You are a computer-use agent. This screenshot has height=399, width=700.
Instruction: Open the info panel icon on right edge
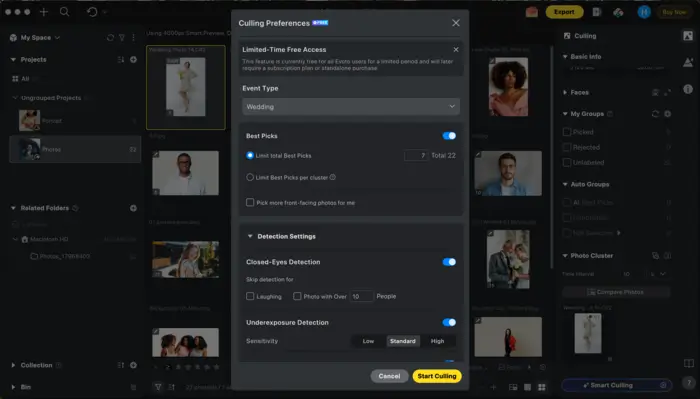(x=688, y=89)
